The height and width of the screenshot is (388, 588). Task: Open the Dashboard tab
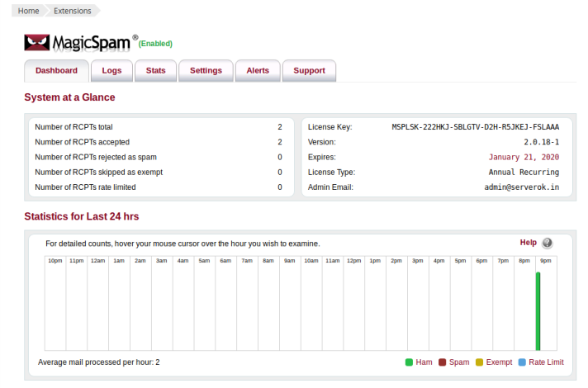(x=56, y=70)
